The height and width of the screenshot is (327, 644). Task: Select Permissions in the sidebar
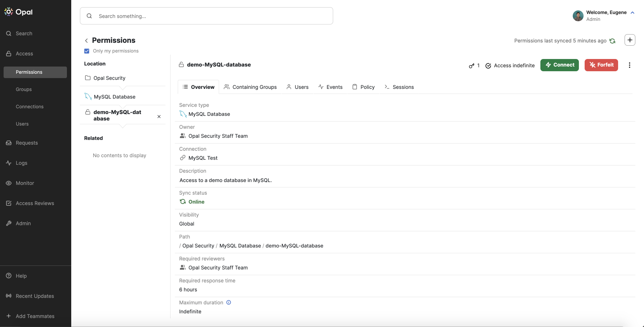click(35, 72)
